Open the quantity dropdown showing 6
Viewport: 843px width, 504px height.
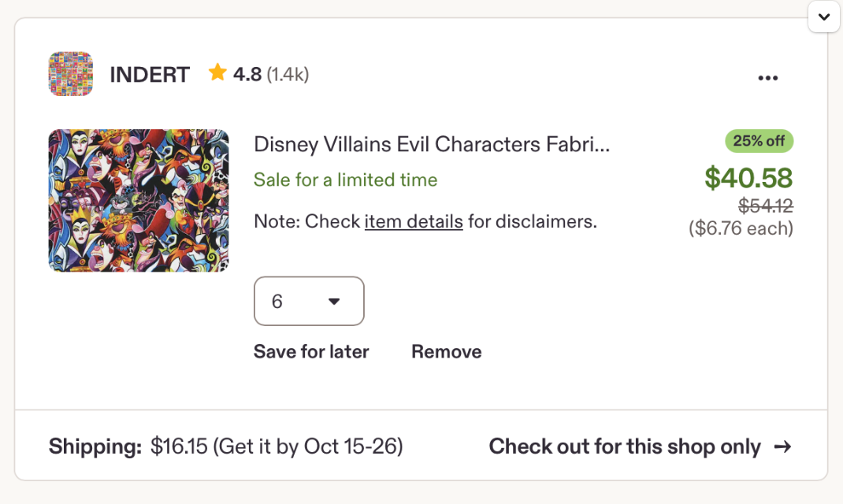309,301
